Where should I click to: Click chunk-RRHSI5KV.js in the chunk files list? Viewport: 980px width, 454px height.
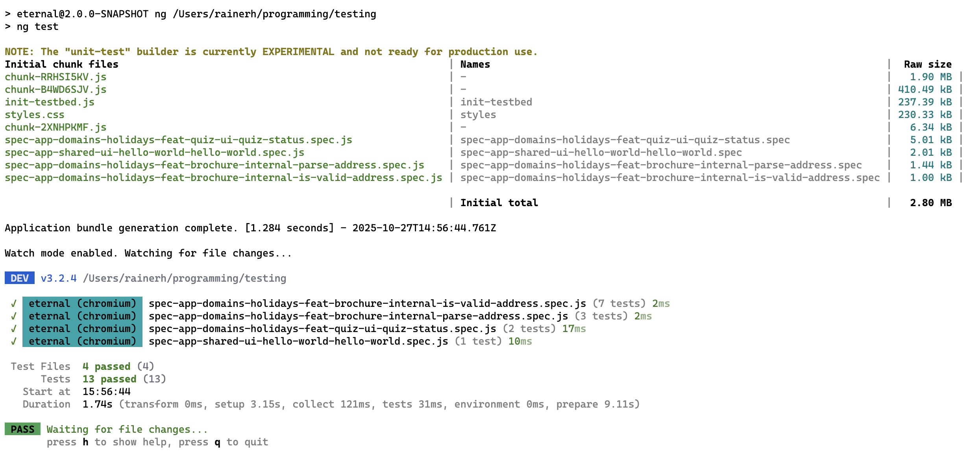(55, 77)
